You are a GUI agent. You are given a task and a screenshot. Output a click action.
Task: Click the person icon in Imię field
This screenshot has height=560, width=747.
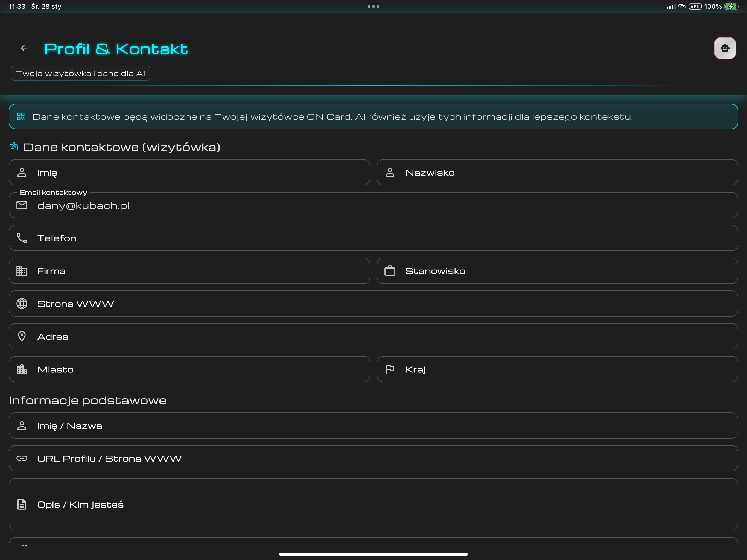coord(22,172)
